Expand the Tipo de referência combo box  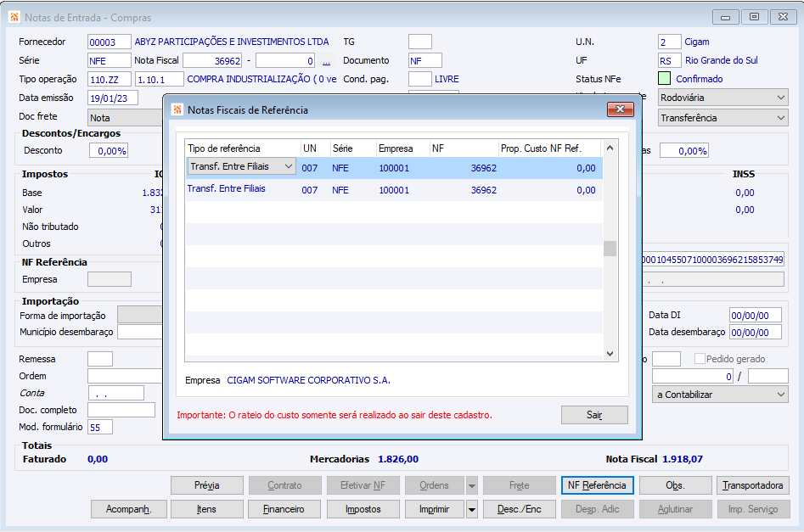coord(288,166)
